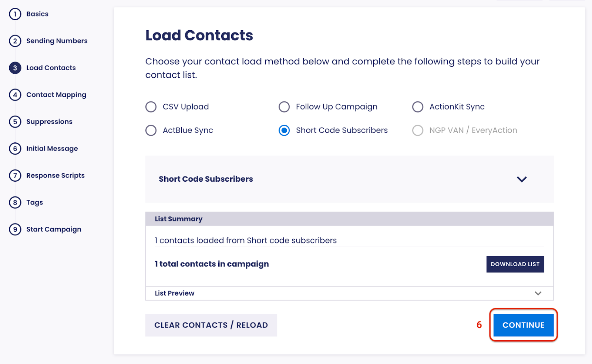Click the step 7 circle icon
This screenshot has width=592, height=364.
click(15, 176)
